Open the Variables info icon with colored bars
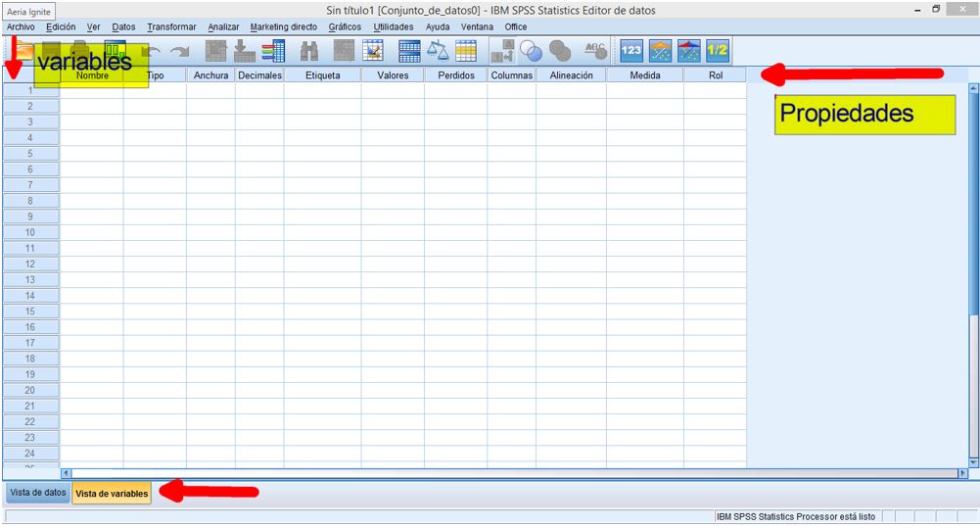 click(x=273, y=51)
